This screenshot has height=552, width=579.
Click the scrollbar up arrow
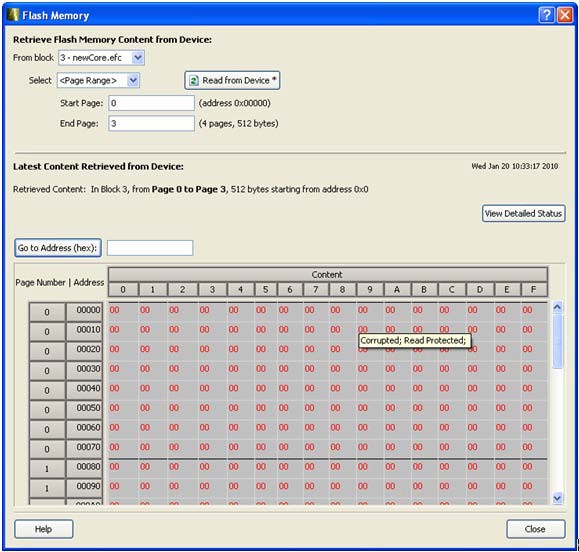click(x=558, y=307)
